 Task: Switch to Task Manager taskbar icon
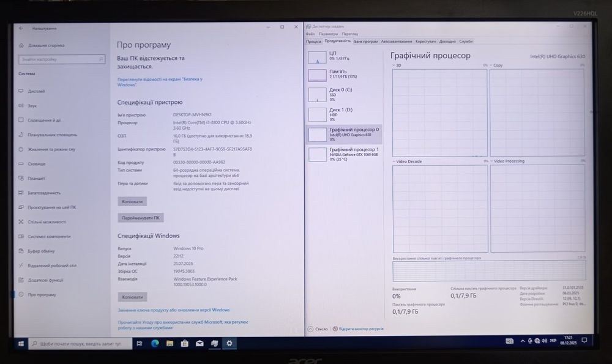pyautogui.click(x=214, y=344)
